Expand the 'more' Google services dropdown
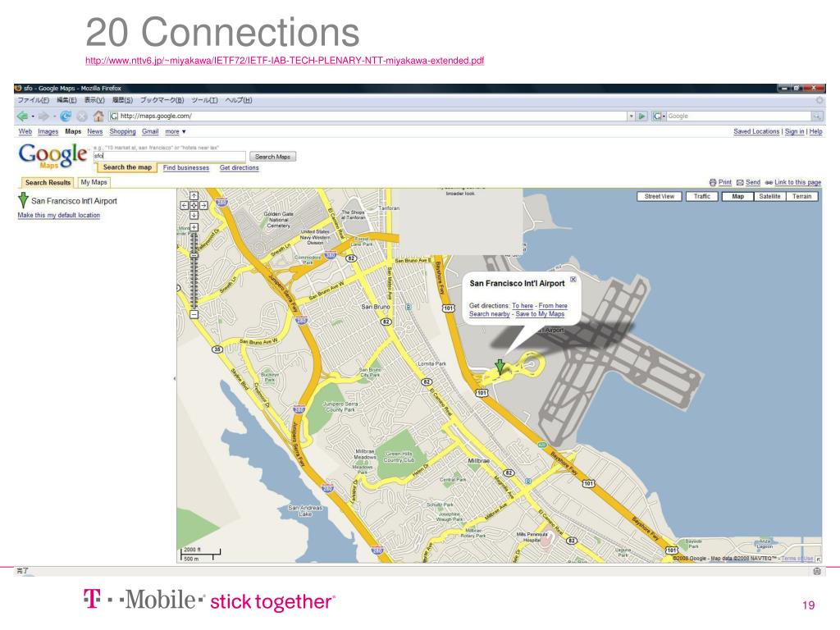The image size is (840, 630). pos(176,131)
